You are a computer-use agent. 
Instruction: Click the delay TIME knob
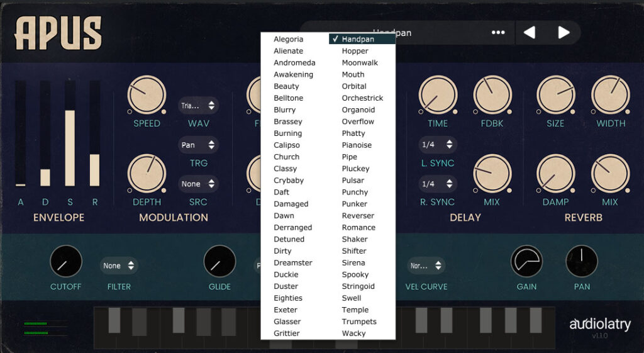438,94
